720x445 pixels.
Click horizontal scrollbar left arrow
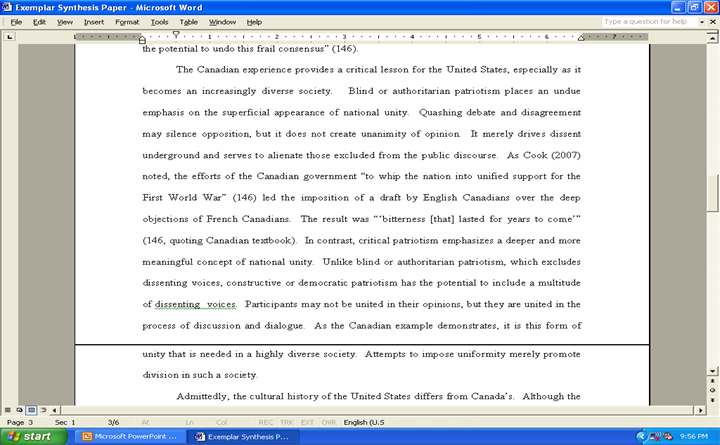point(54,410)
